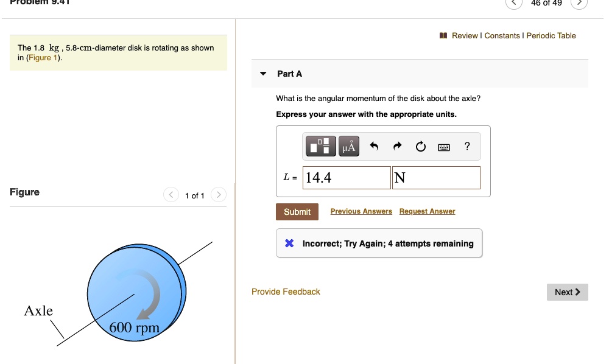Show the previous figure
609x364 pixels.
(x=171, y=194)
